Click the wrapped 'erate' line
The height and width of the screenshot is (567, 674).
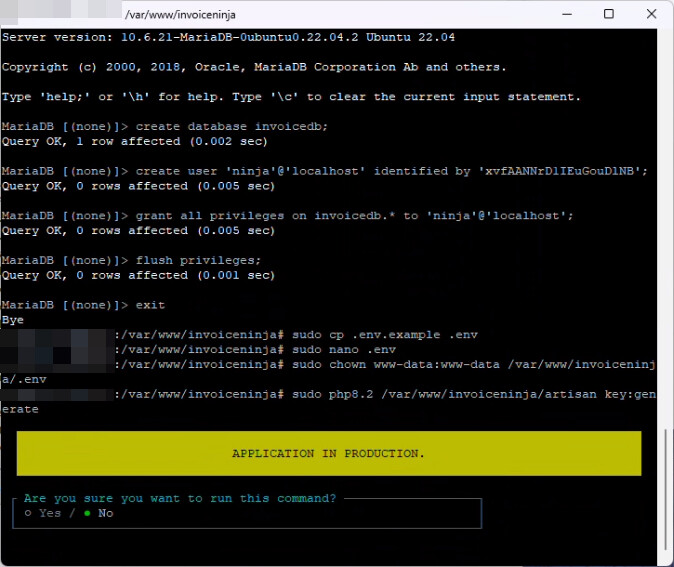(20, 409)
